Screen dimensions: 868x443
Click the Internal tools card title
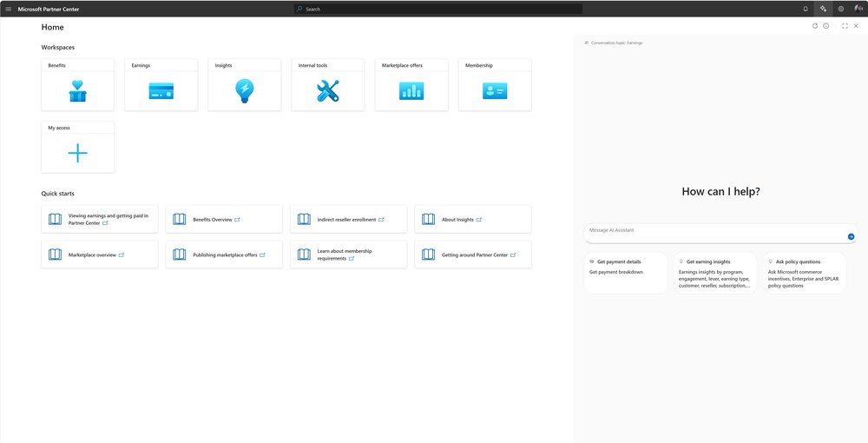click(x=312, y=65)
